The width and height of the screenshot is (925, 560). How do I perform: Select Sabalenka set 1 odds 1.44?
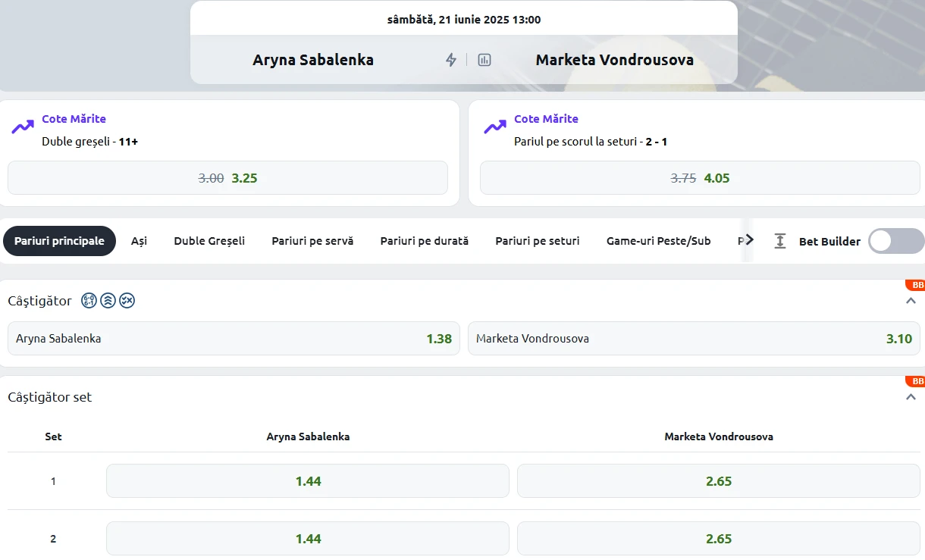pos(308,481)
